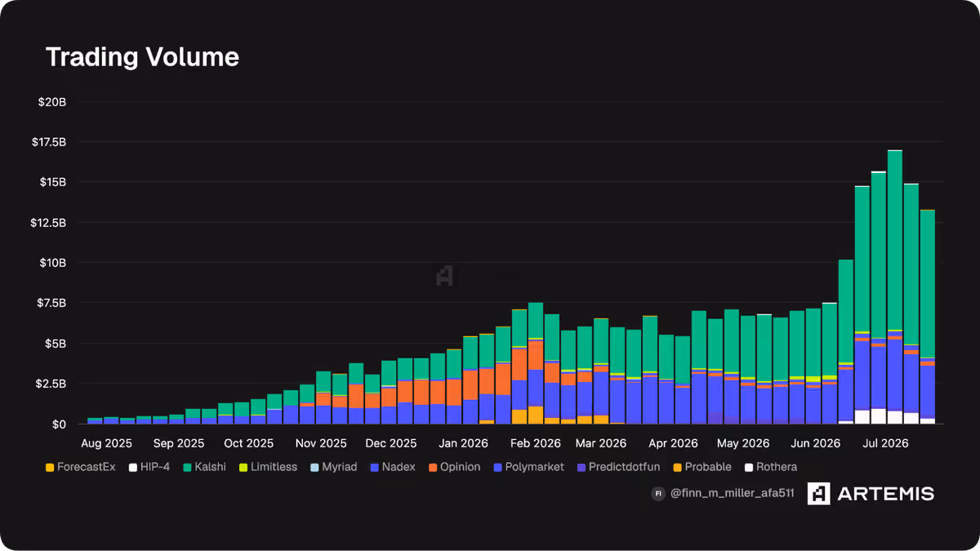
Task: Click the ForecastEx legend color swatch
Action: [x=50, y=468]
